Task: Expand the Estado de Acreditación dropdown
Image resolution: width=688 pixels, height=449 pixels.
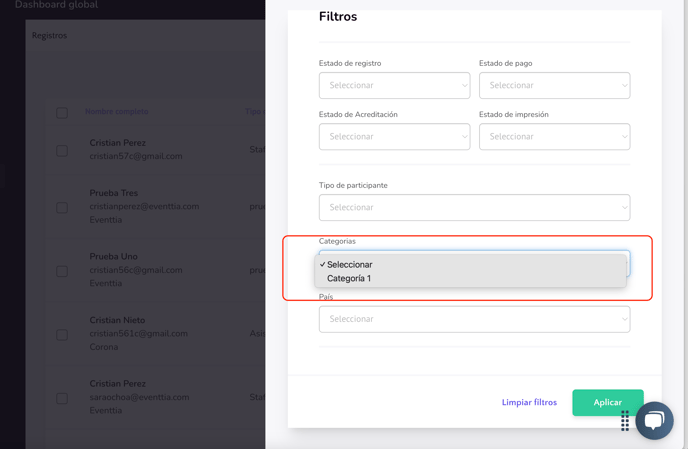Action: pos(394,137)
